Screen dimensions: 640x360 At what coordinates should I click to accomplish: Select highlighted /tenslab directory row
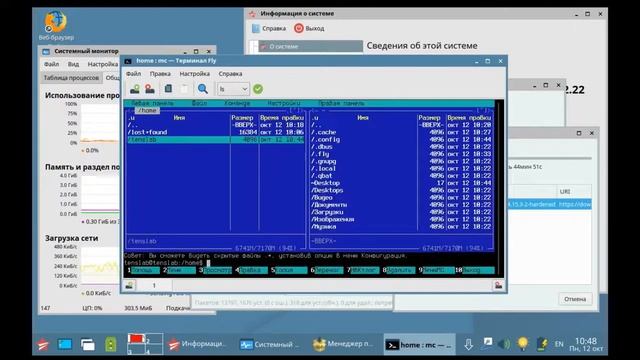216,140
